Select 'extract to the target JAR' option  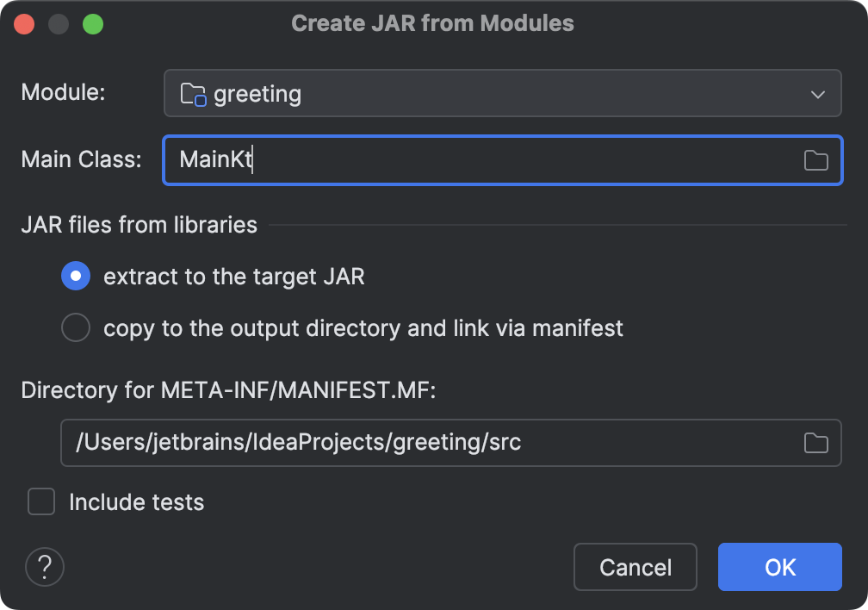76,277
